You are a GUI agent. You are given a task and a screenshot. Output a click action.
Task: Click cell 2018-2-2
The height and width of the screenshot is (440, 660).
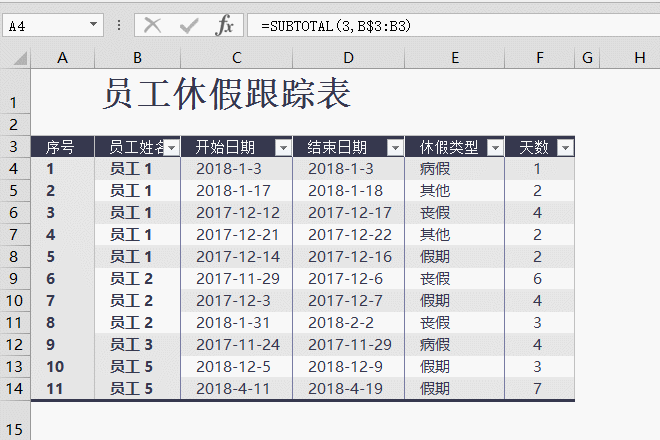point(349,323)
